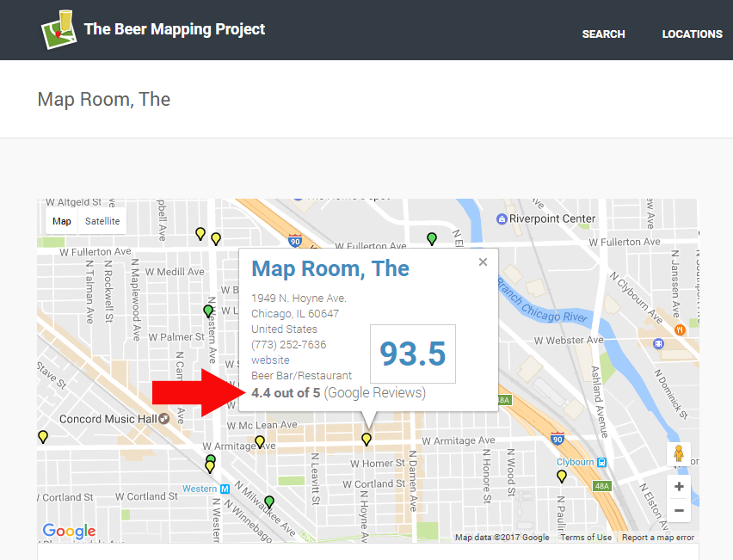Click the I-90 shield near Fullerton
Viewport: 733px width, 560px height.
(294, 241)
